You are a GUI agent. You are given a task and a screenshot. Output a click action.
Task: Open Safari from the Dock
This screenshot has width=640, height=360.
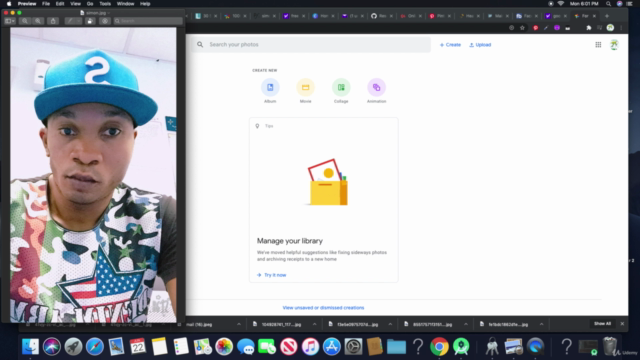(95, 347)
